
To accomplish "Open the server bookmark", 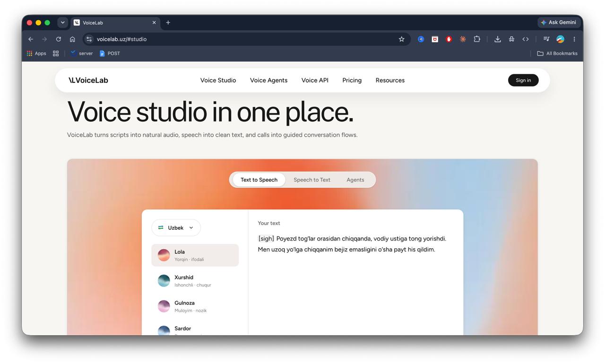I will (81, 53).
